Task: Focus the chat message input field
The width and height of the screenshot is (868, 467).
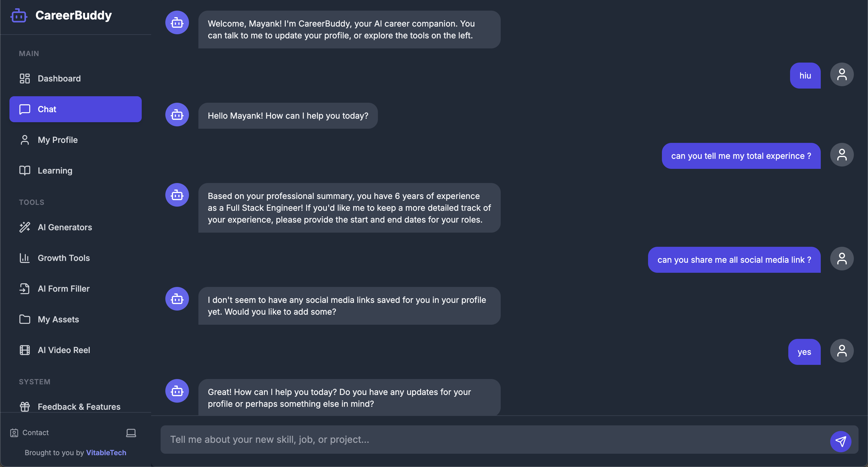Action: (x=492, y=439)
